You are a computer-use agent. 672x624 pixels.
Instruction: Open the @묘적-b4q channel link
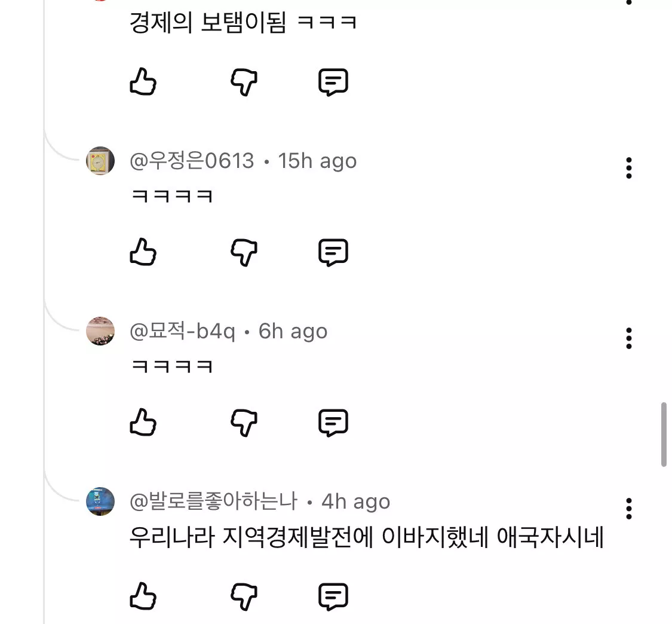[182, 331]
